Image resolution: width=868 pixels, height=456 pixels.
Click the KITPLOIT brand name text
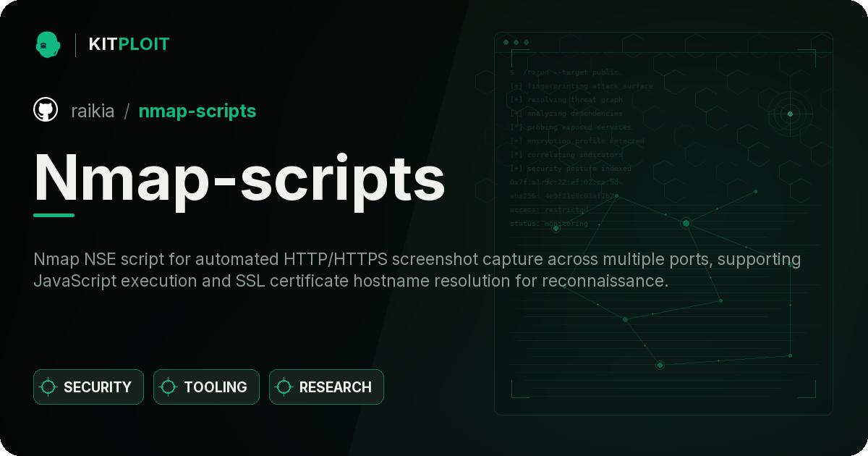[129, 44]
